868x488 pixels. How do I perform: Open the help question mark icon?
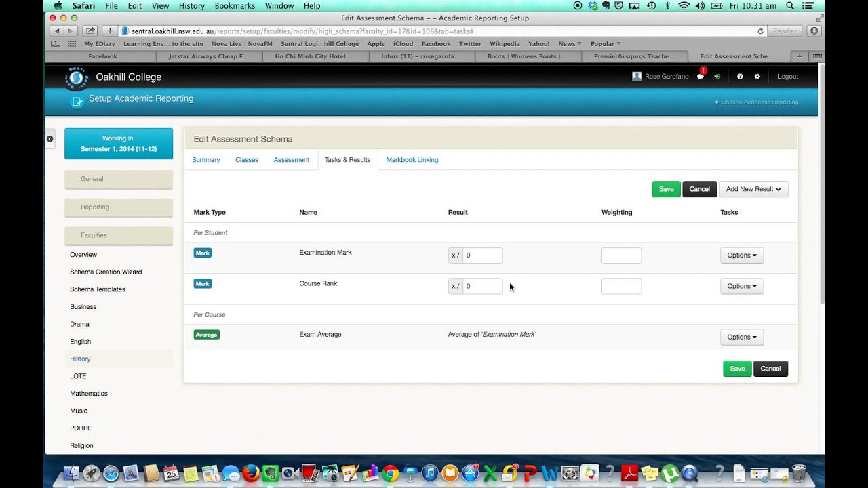[x=740, y=77]
